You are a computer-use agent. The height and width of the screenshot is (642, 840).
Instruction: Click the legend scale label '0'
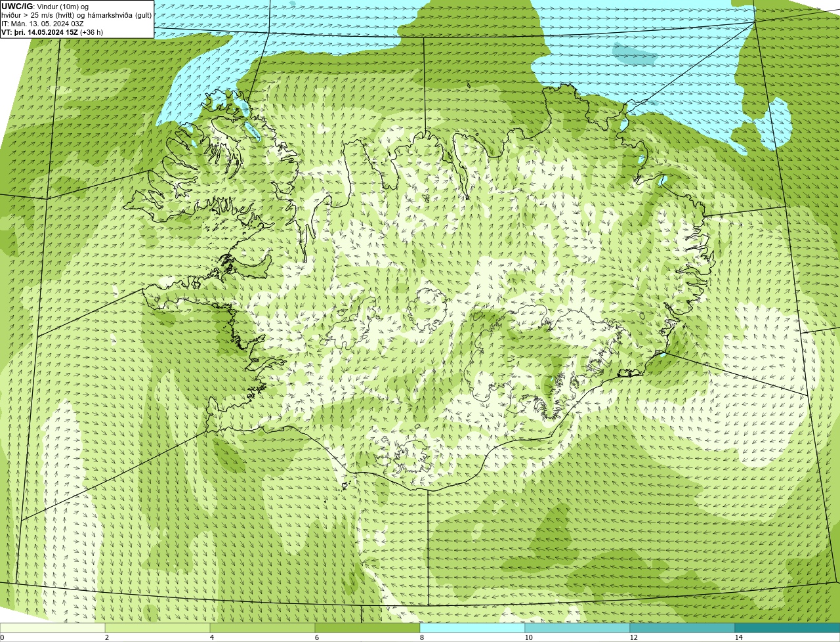2,637
